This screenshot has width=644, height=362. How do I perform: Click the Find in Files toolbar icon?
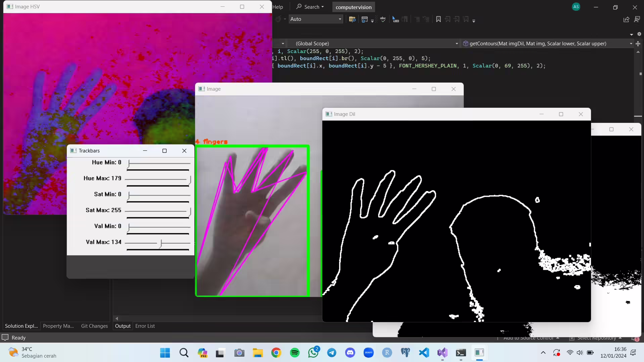click(352, 19)
